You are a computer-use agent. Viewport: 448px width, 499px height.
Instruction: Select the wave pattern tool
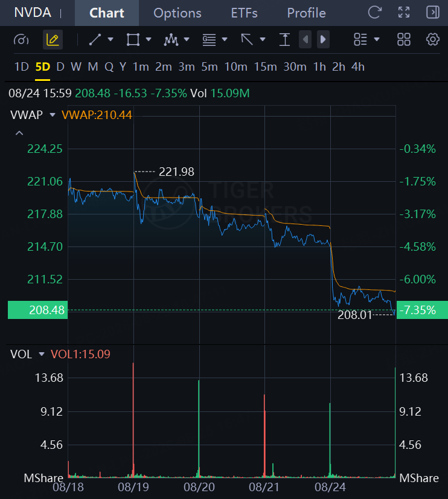pyautogui.click(x=171, y=39)
